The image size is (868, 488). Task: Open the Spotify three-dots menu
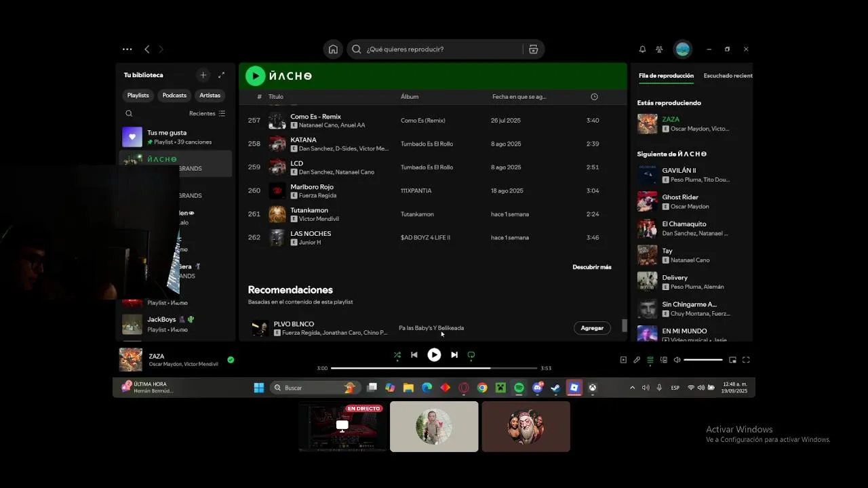[127, 49]
